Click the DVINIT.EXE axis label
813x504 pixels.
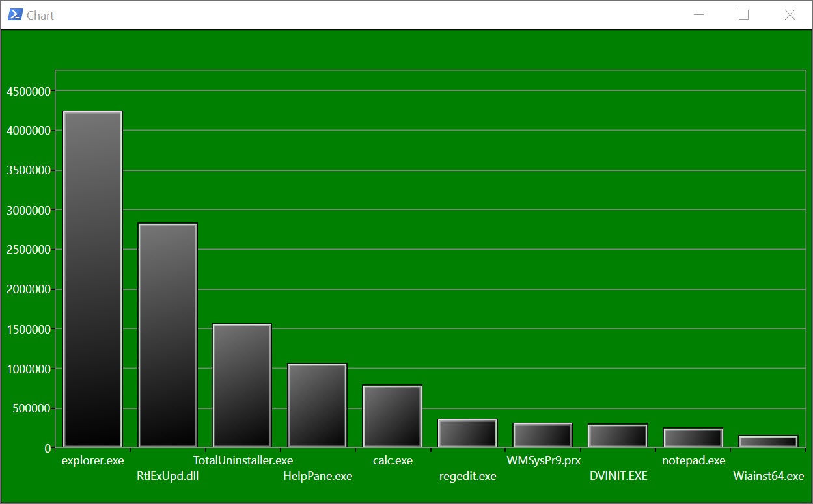(618, 476)
